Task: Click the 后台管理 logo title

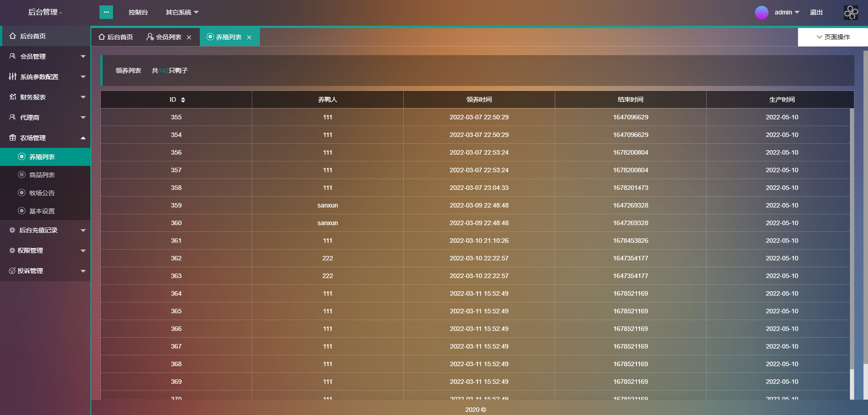Action: click(45, 12)
